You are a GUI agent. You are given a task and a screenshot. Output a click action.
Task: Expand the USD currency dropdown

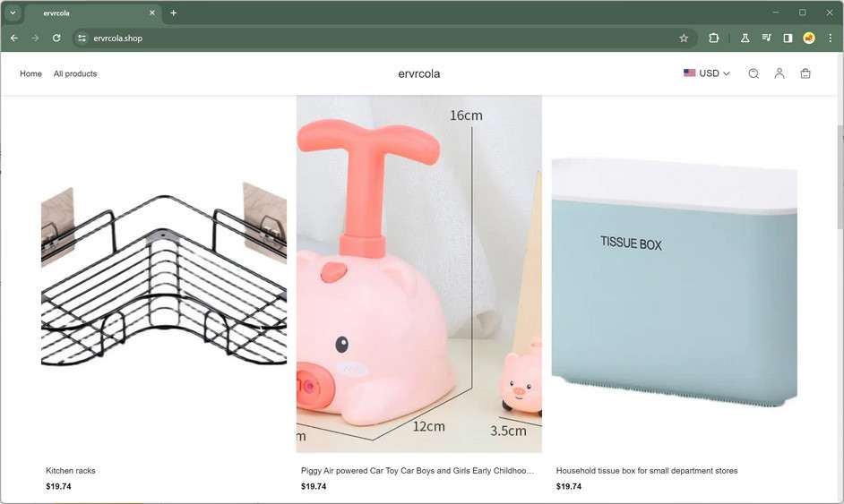pyautogui.click(x=707, y=73)
